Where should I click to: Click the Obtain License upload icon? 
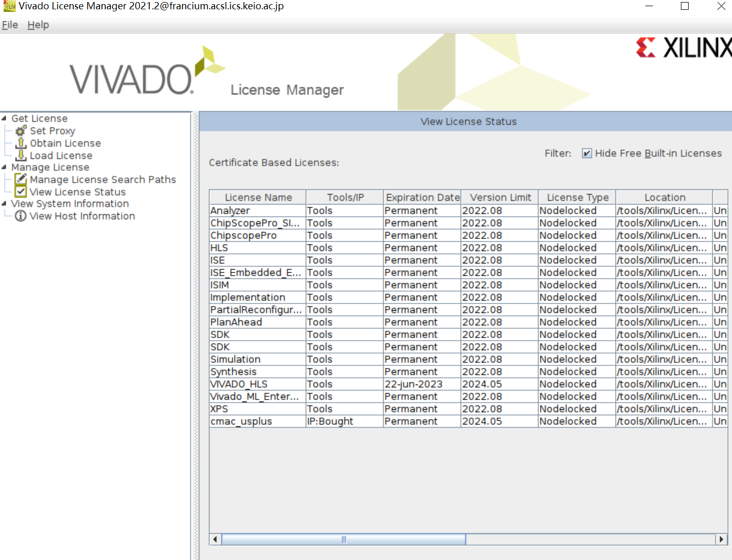[20, 143]
